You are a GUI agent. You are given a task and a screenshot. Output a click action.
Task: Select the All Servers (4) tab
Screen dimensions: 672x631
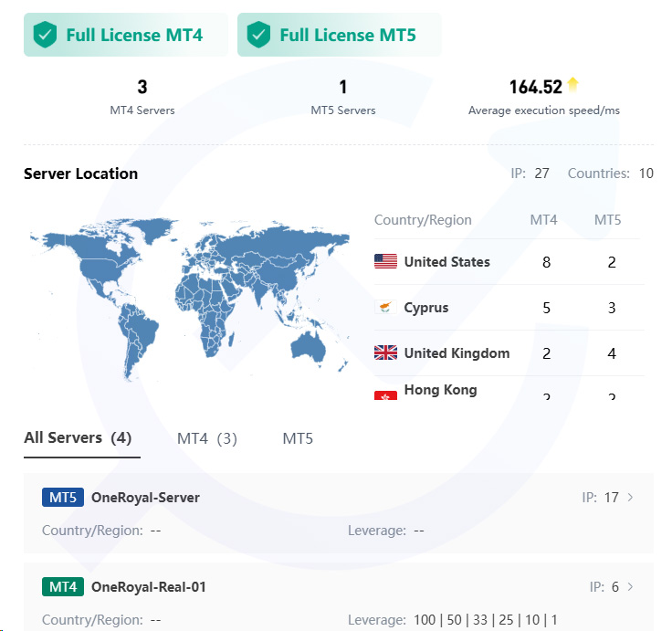click(78, 438)
